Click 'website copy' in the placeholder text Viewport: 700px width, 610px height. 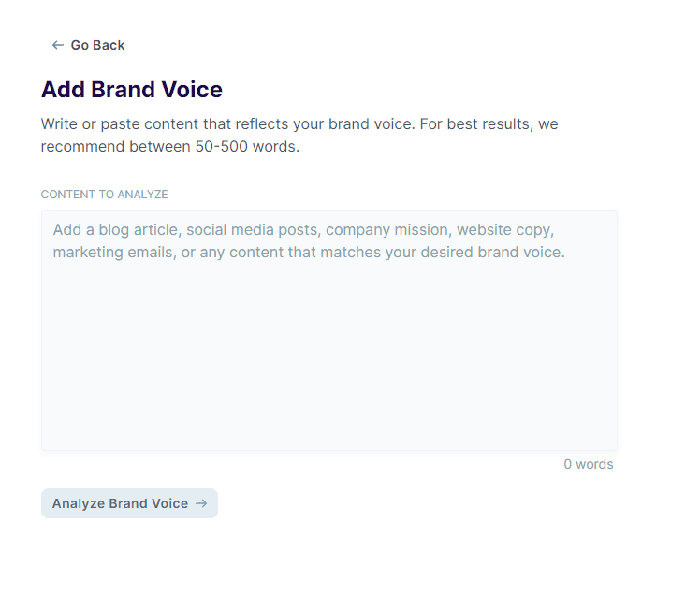click(x=505, y=229)
